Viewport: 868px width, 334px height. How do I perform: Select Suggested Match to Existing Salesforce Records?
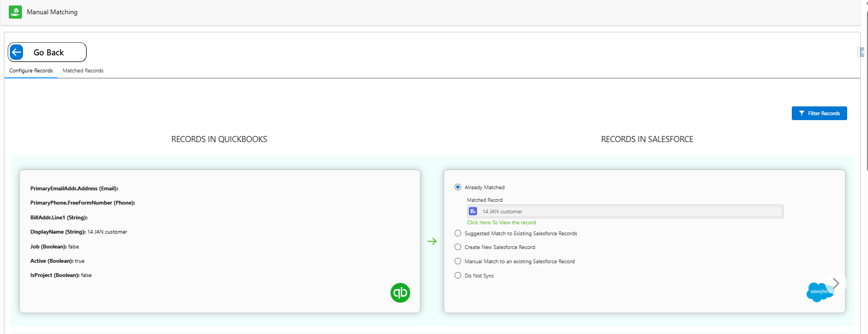click(458, 233)
